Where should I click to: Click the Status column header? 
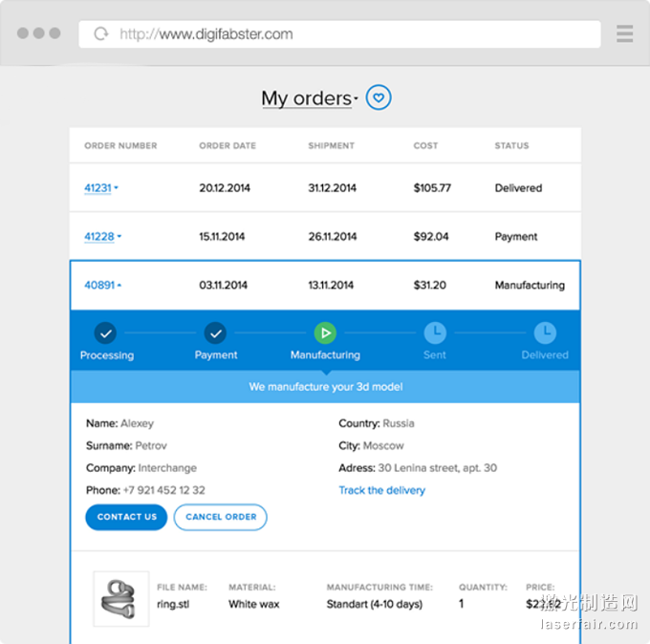tap(511, 146)
